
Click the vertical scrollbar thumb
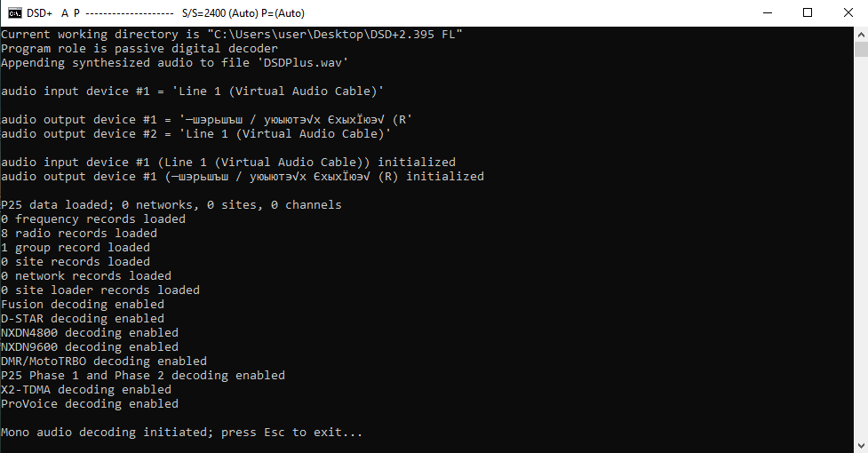861,49
